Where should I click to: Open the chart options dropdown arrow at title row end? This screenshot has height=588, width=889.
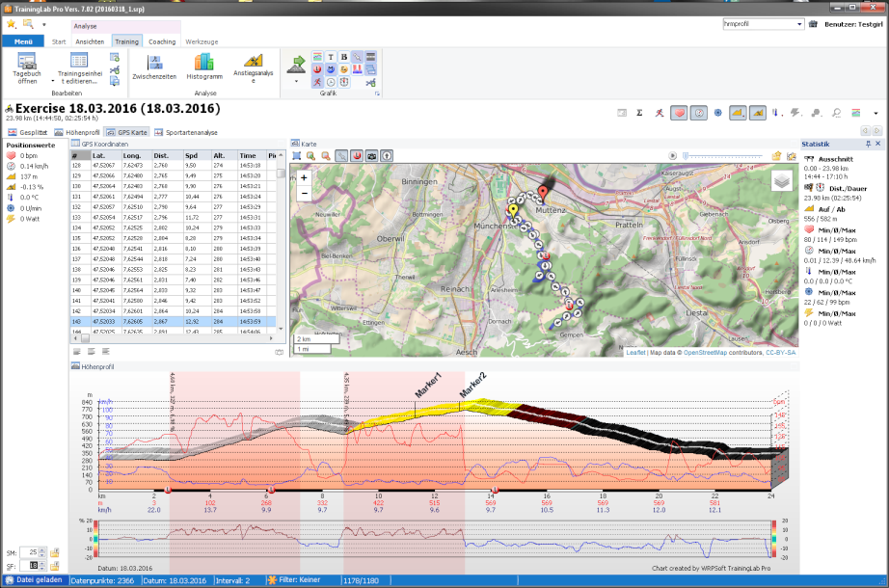coord(876,114)
